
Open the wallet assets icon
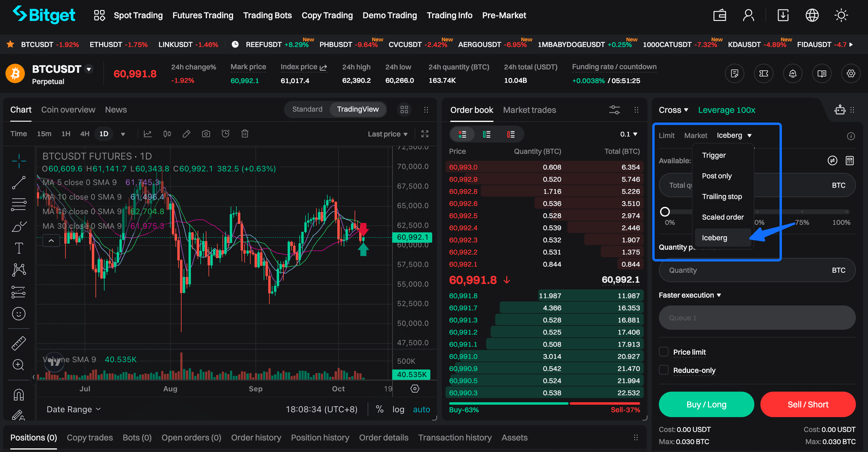pyautogui.click(x=719, y=15)
